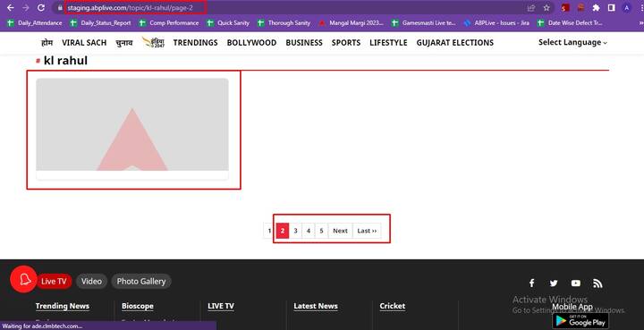Screen dimensions: 644x330
Task: Open the Facebook icon in footer
Action: click(x=531, y=283)
